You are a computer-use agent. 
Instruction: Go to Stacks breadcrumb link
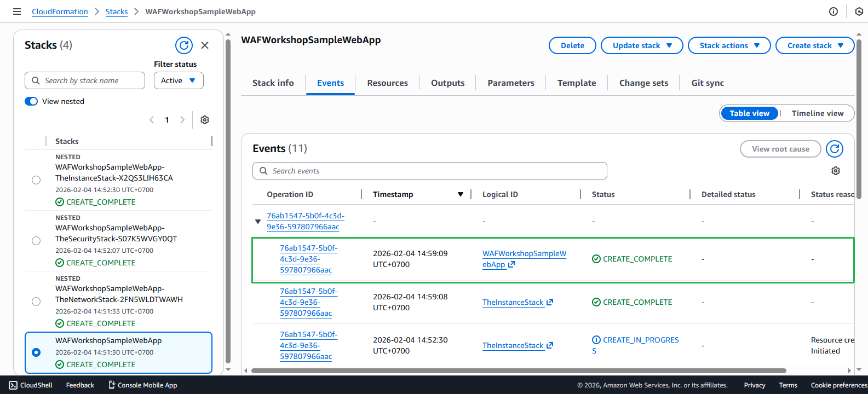[x=117, y=11]
